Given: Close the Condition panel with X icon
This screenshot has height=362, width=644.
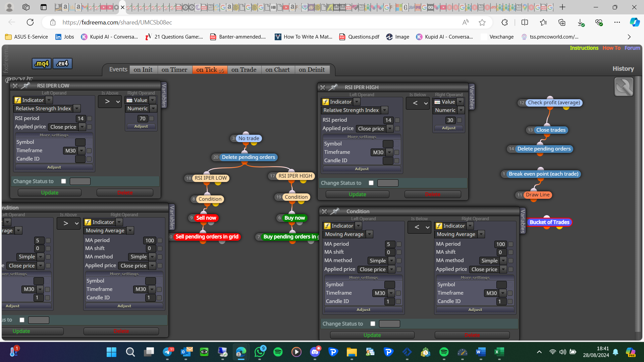Looking at the screenshot, I should pos(324,212).
